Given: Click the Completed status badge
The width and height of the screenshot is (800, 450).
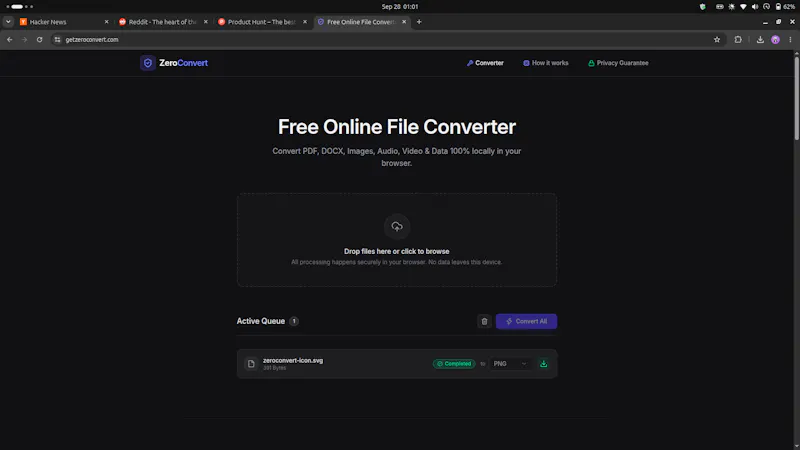Looking at the screenshot, I should 454,364.
